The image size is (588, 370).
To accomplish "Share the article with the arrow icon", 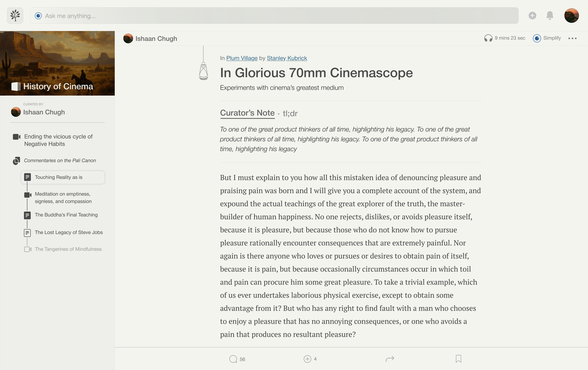I will pyautogui.click(x=390, y=359).
